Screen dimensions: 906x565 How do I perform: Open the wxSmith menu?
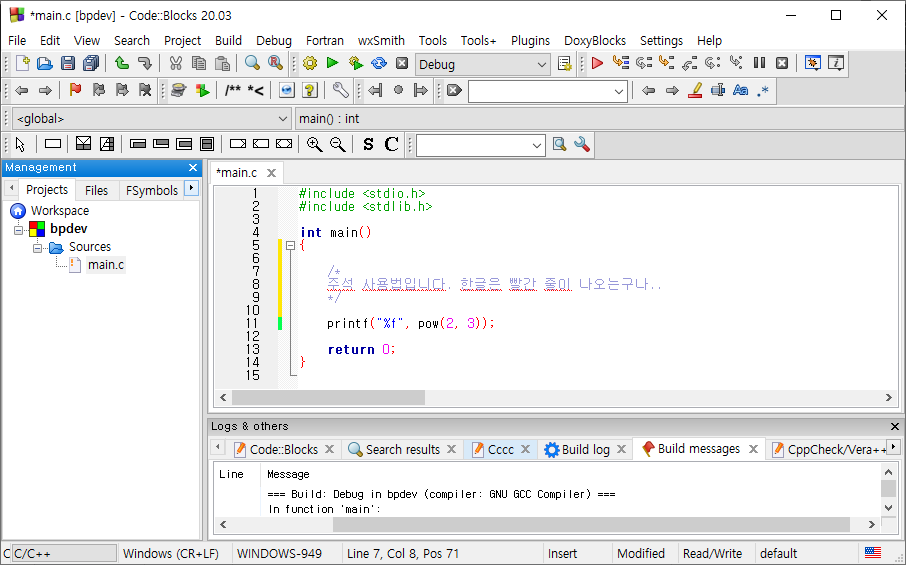[381, 40]
